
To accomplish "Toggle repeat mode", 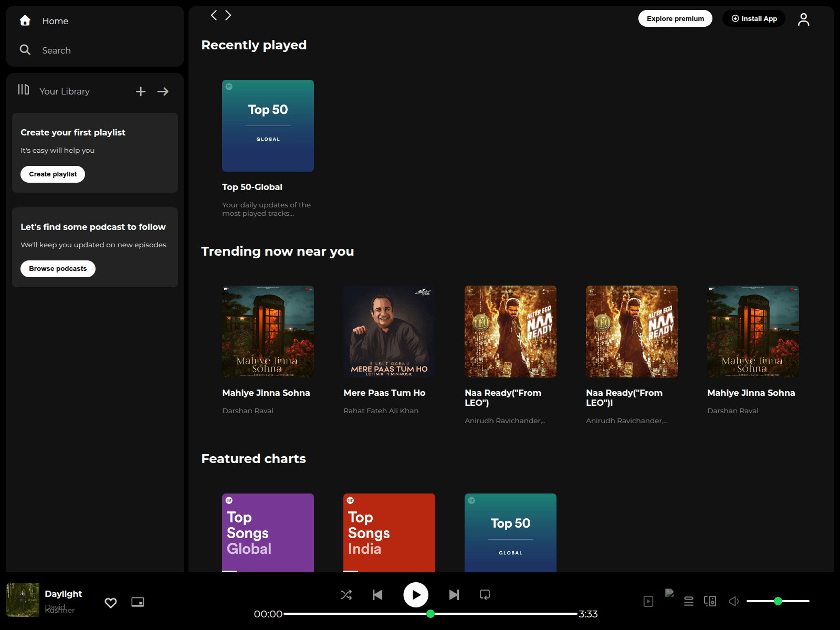I will 485,595.
